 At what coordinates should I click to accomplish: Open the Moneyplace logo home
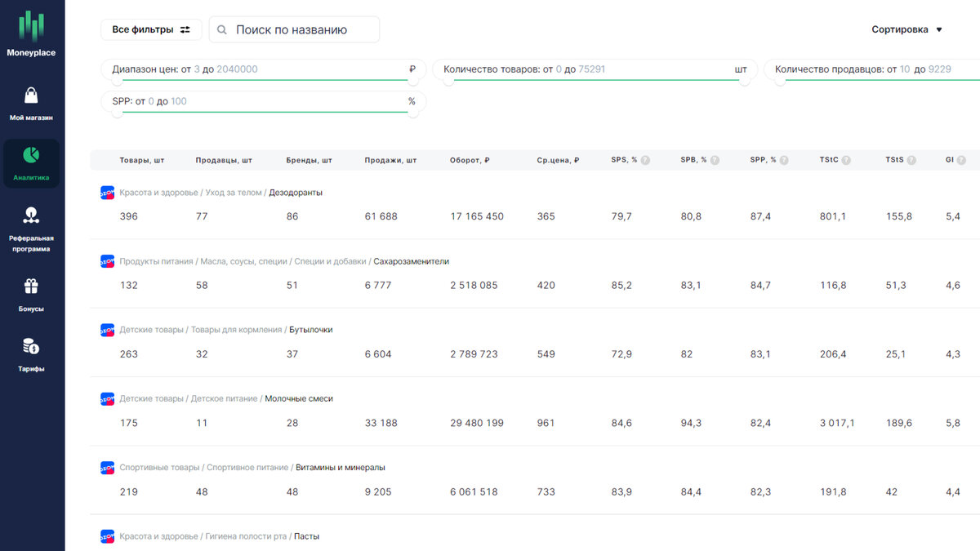(x=31, y=34)
